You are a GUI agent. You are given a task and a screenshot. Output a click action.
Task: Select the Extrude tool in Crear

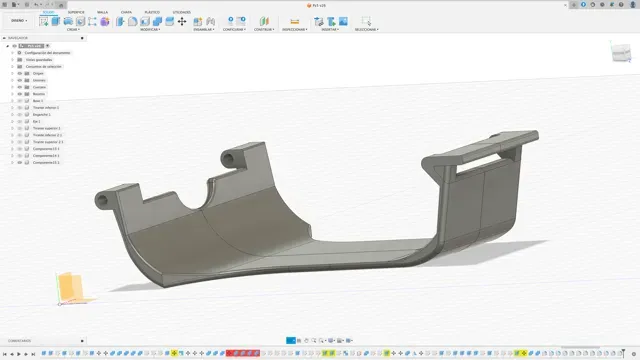(56, 21)
